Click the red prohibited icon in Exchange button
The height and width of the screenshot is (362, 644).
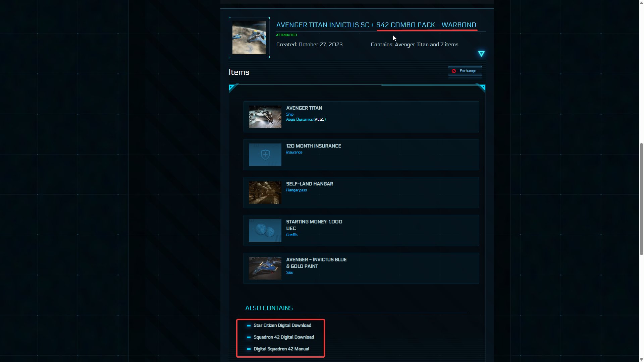pos(454,71)
